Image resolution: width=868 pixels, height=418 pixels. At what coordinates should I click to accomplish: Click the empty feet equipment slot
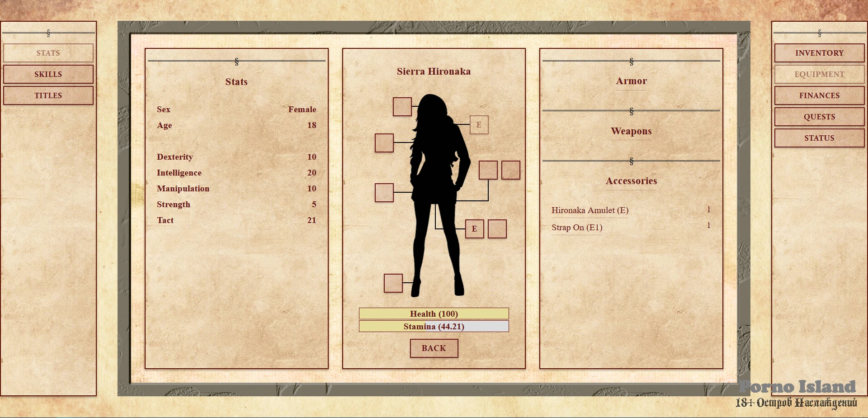click(393, 283)
